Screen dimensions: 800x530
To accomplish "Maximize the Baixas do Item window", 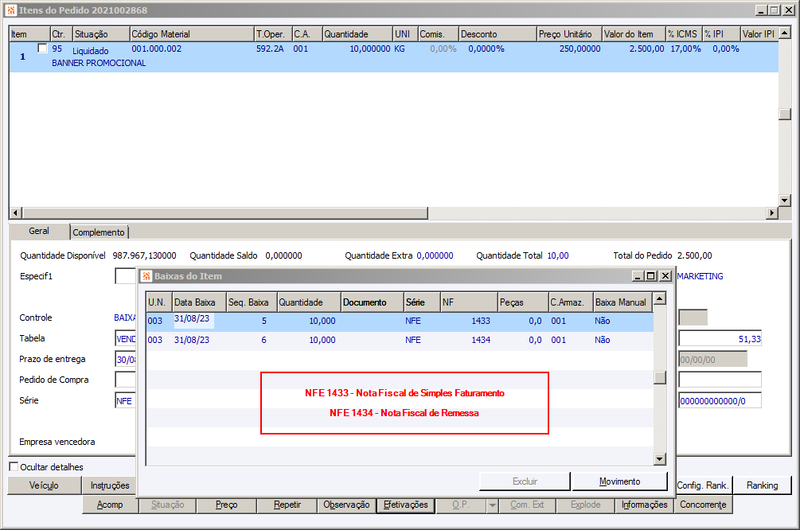I will [x=651, y=276].
